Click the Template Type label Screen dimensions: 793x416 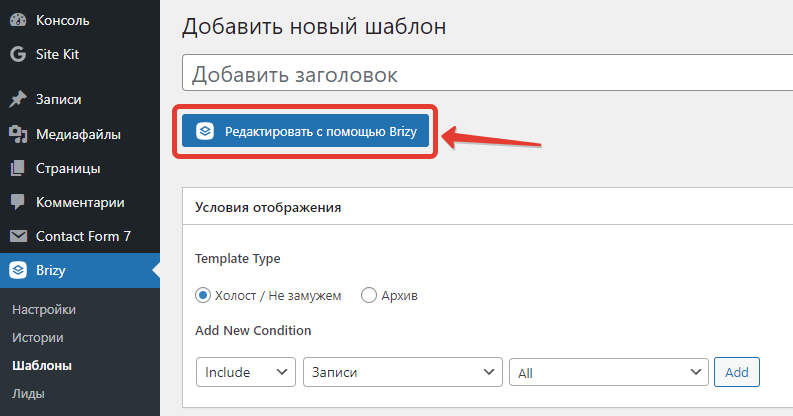tap(238, 258)
